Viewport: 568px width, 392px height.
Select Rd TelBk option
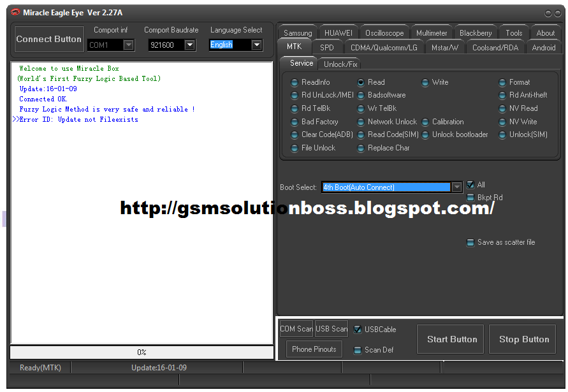pos(311,108)
